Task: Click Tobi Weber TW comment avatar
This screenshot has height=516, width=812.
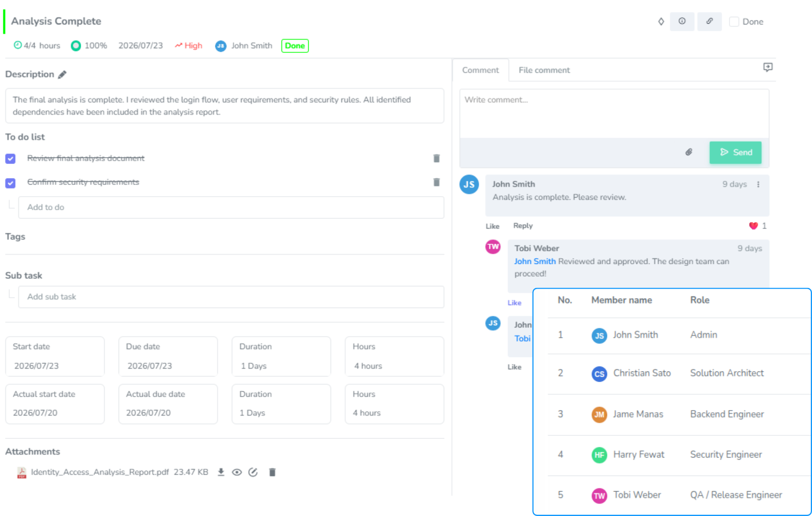Action: (x=493, y=247)
